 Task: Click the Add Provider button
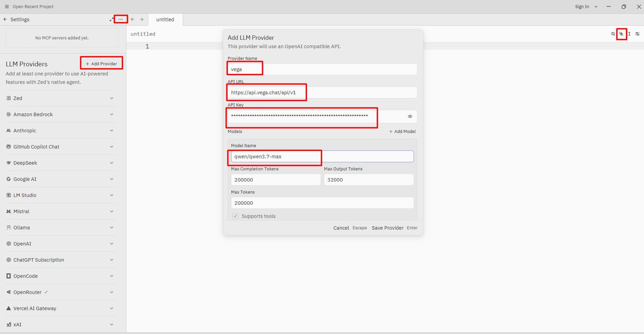pyautogui.click(x=101, y=64)
